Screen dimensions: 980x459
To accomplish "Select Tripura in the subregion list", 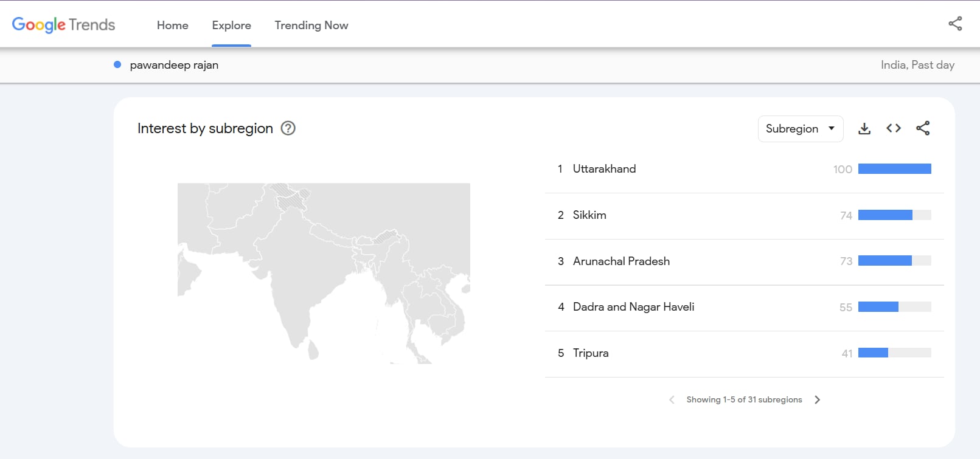I will (x=590, y=353).
